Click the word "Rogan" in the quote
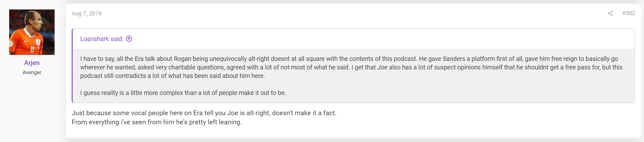 183,59
